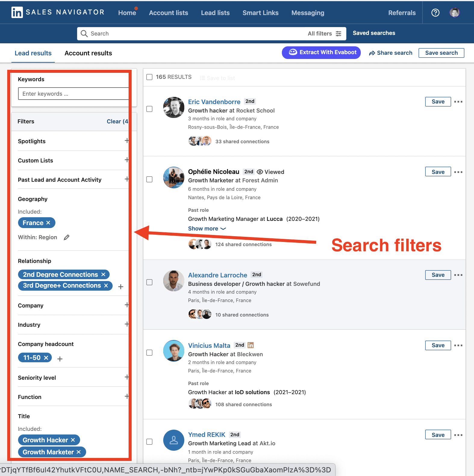Click Share search
Screen dimensions: 474x476
pos(391,53)
